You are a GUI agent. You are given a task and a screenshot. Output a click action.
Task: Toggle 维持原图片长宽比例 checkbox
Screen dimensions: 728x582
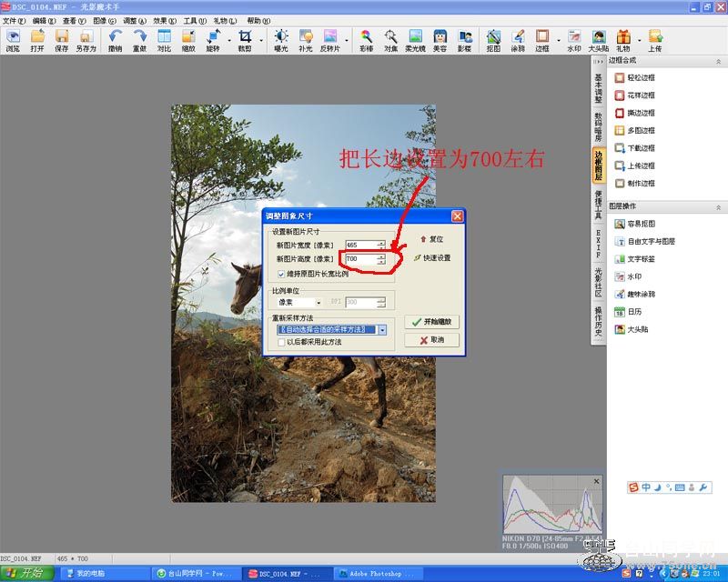tap(281, 274)
